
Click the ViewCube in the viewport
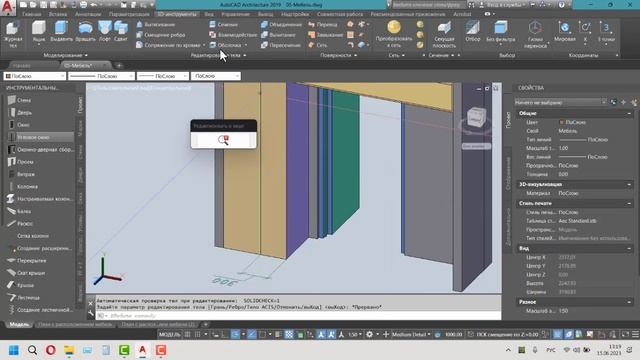[476, 117]
